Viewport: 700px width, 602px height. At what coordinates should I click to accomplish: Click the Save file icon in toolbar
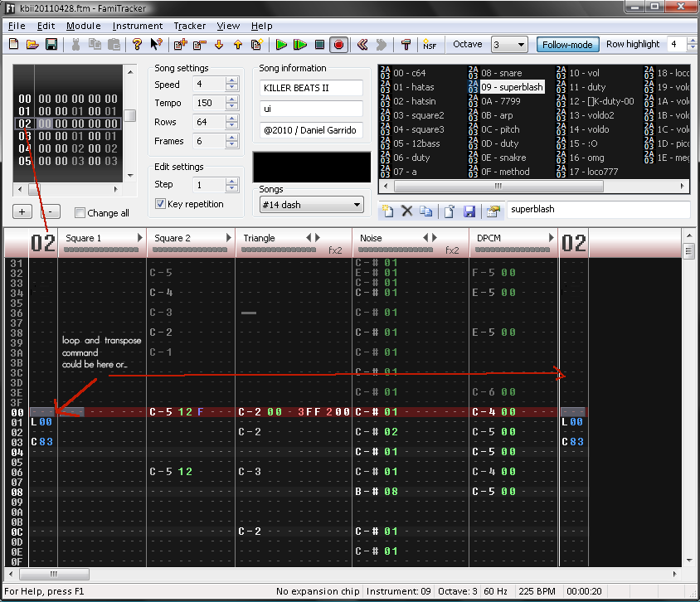51,45
